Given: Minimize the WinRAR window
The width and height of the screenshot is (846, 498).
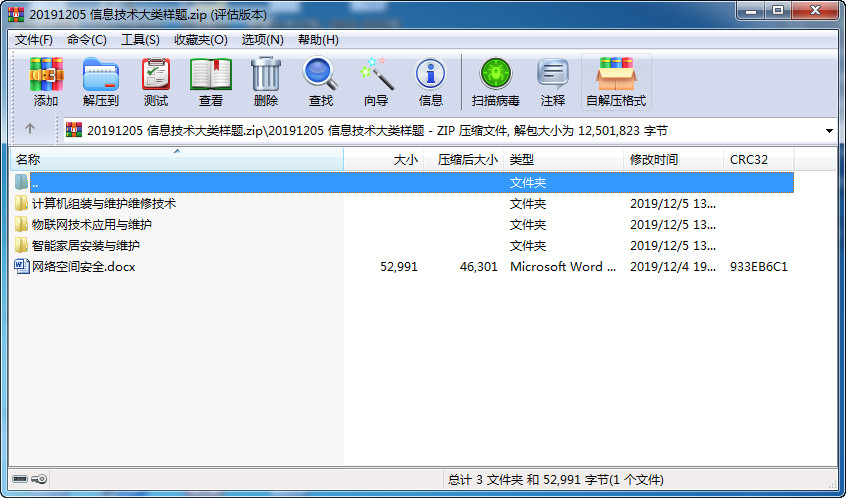Looking at the screenshot, I should click(752, 11).
